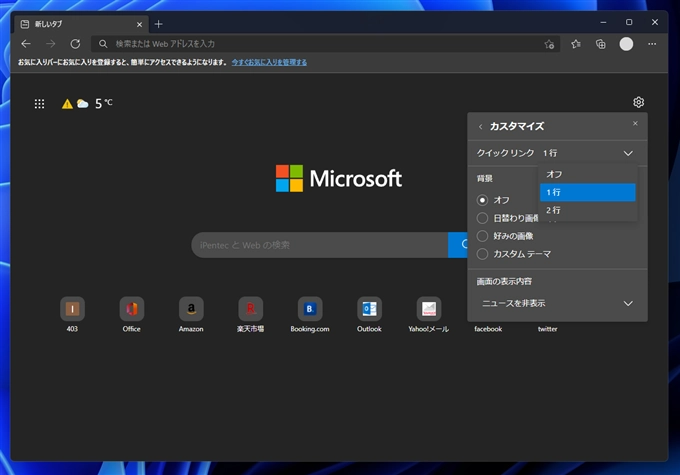Open the profile avatar menu
This screenshot has height=475, width=680.
pyautogui.click(x=626, y=44)
